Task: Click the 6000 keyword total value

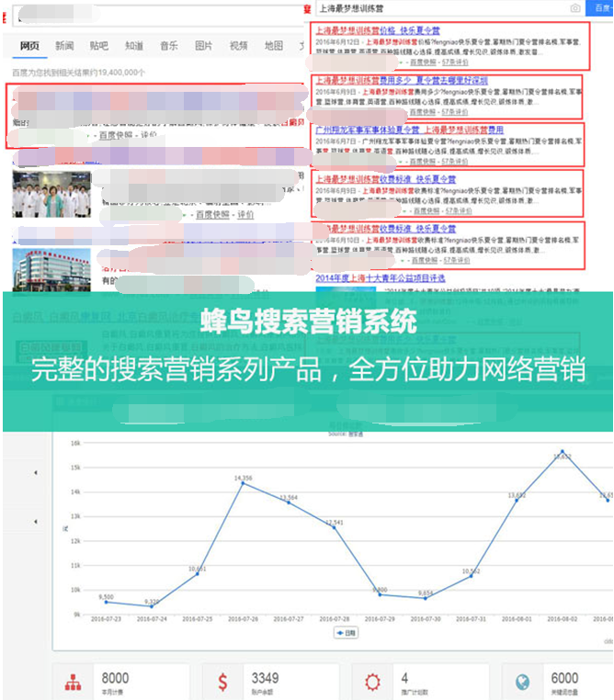Action: (x=564, y=678)
